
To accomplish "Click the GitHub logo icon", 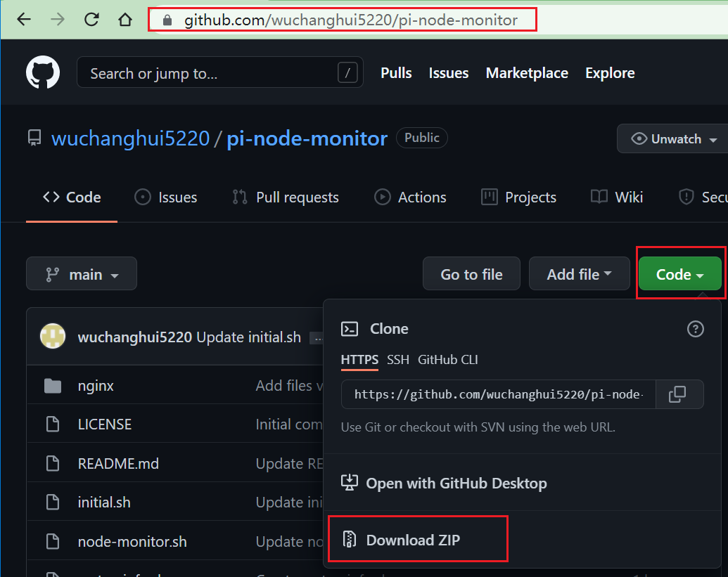I will pyautogui.click(x=42, y=72).
